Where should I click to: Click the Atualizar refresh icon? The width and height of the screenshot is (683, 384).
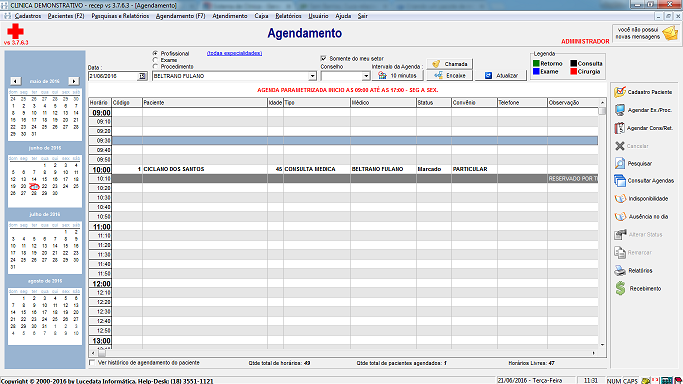click(x=488, y=75)
